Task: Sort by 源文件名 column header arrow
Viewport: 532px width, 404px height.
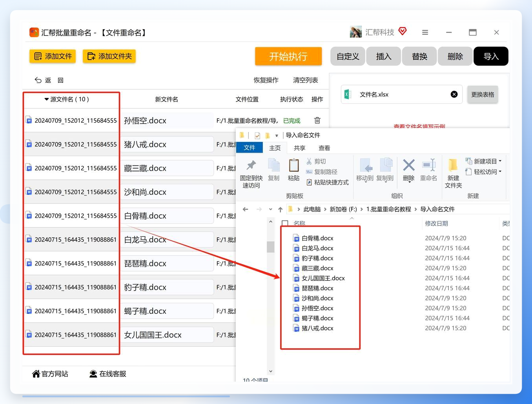Action: [47, 99]
